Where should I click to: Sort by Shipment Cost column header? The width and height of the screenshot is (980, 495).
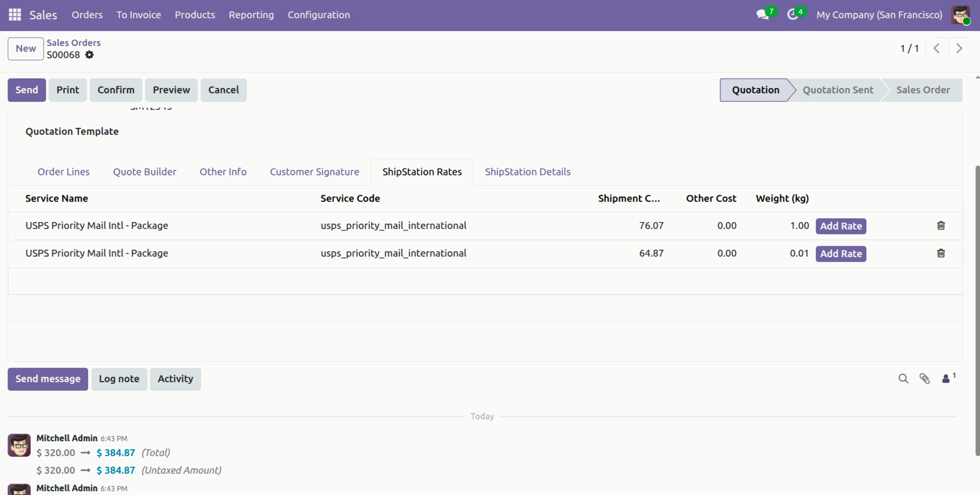tap(629, 199)
